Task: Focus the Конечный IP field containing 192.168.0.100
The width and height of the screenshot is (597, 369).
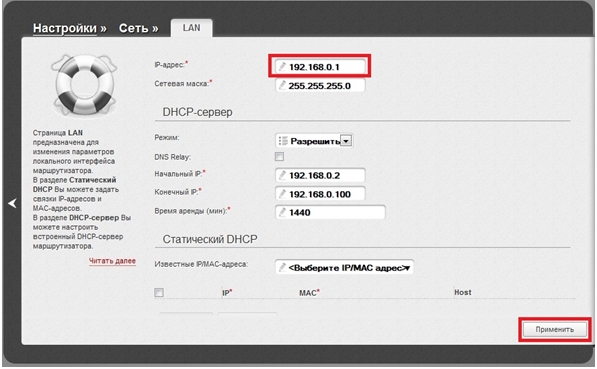Action: tap(320, 194)
